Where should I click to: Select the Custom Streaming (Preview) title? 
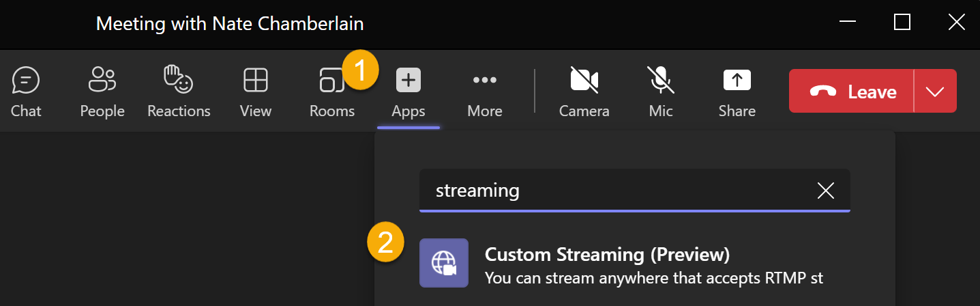(607, 255)
